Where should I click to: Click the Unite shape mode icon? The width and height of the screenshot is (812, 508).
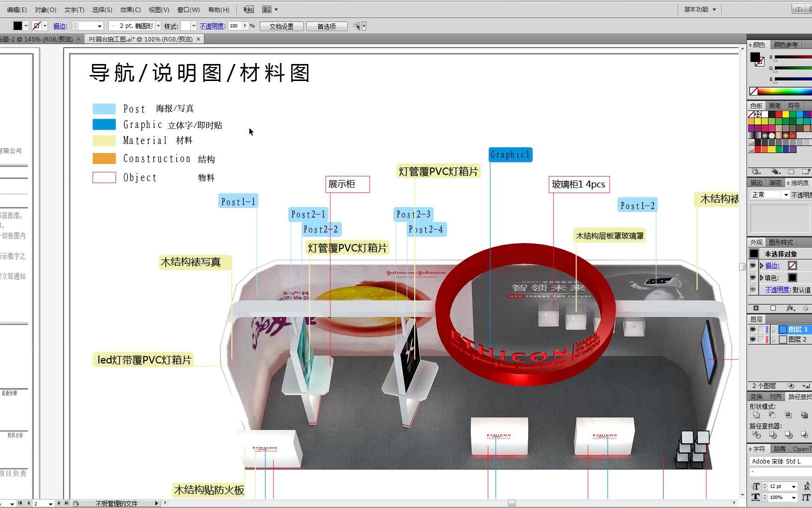pyautogui.click(x=756, y=415)
